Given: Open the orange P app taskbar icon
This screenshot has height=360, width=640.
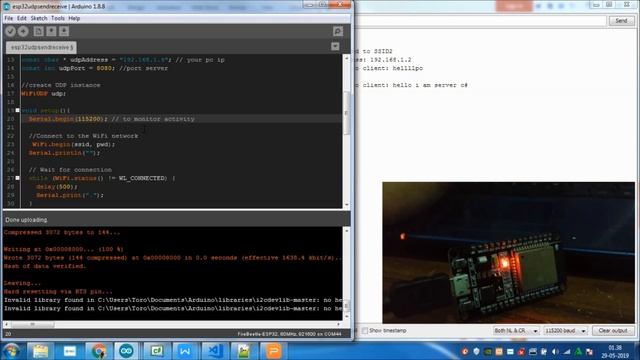Looking at the screenshot, I should (273, 351).
